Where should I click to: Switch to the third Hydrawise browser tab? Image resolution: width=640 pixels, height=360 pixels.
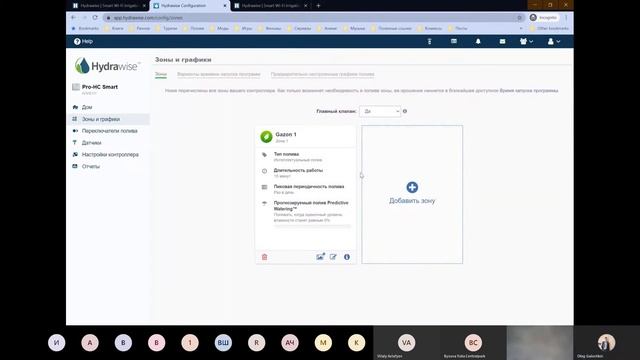271,6
